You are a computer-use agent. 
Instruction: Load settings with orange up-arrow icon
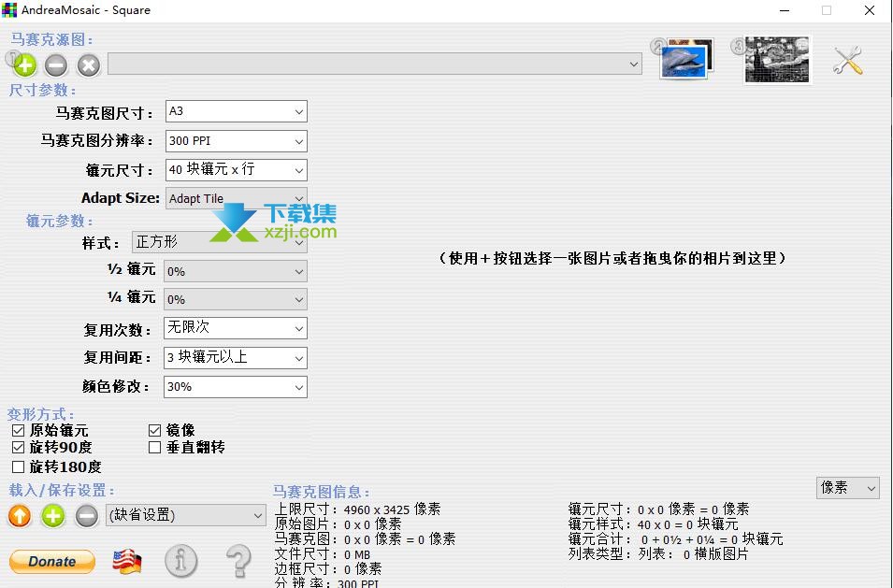tap(20, 516)
